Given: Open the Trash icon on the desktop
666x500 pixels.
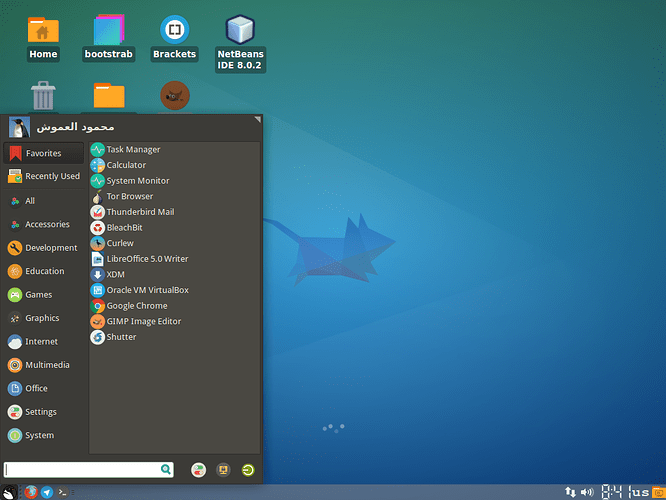Looking at the screenshot, I should tap(43, 96).
